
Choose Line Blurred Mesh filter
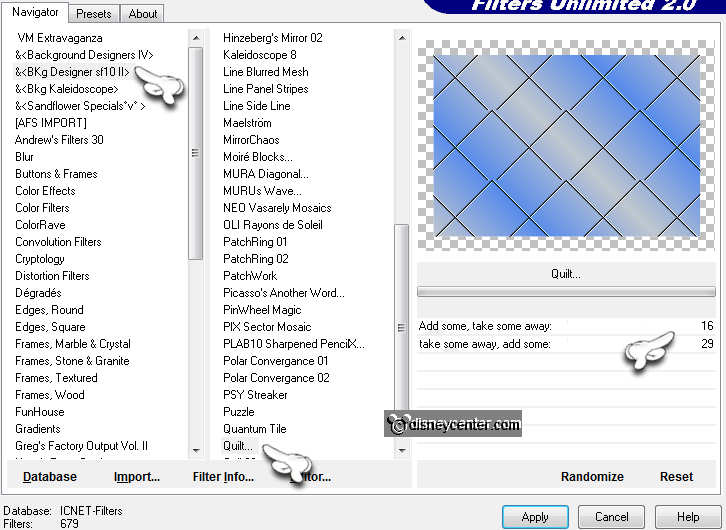[x=266, y=72]
